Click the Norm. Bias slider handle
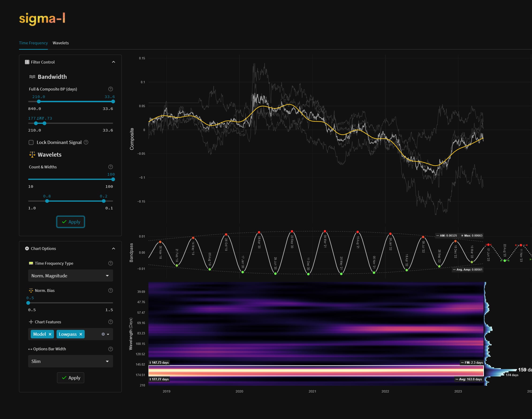The width and height of the screenshot is (532, 419). click(28, 303)
